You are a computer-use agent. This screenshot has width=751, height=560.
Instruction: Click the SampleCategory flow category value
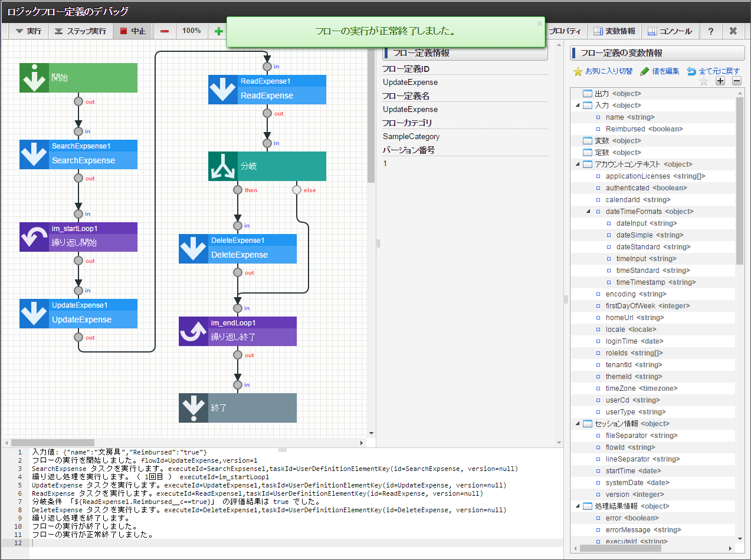click(411, 137)
